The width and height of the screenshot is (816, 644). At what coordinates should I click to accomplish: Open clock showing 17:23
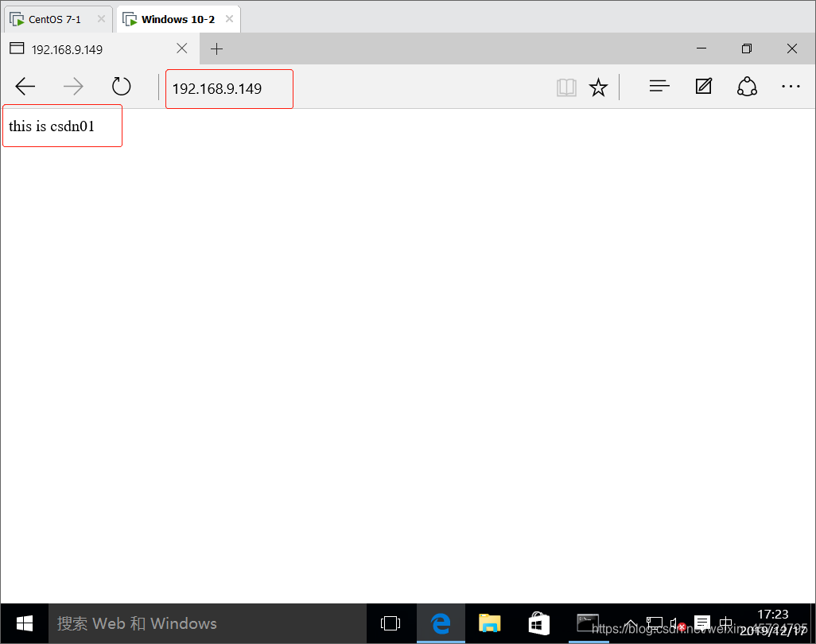point(773,623)
